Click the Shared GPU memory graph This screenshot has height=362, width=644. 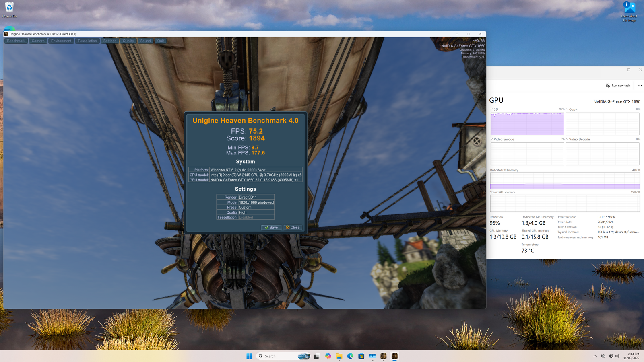click(x=565, y=203)
